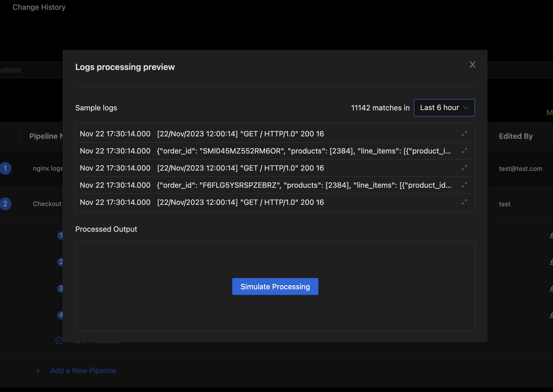Screen dimensions: 553x392
Task: Click the Checkout pipeline name
Action: coord(47,204)
